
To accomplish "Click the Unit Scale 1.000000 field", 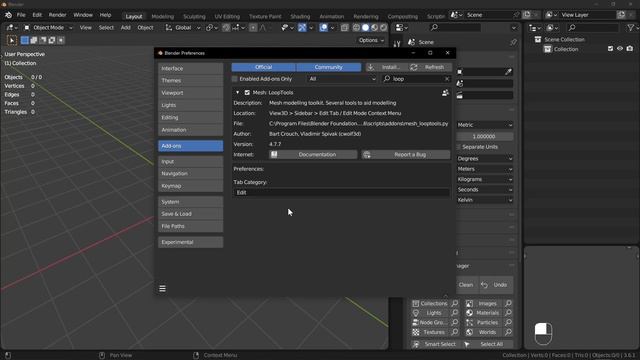I will [x=484, y=136].
